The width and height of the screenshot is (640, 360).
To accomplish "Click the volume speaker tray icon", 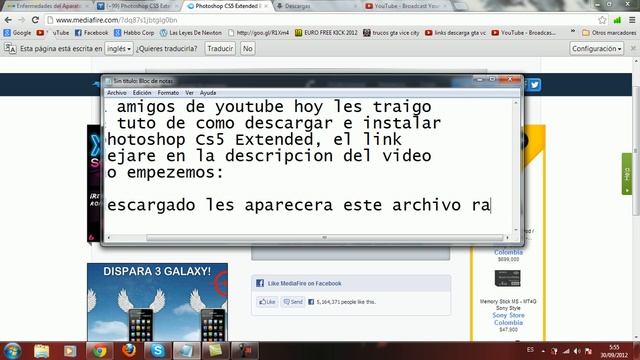I will point(577,351).
